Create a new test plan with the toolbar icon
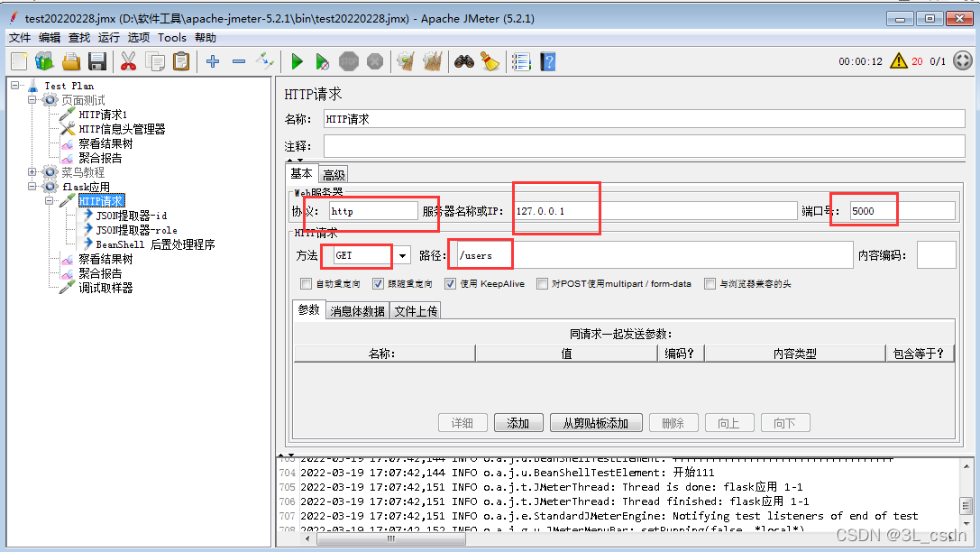Screen dimensions: 980x552 pos(19,61)
